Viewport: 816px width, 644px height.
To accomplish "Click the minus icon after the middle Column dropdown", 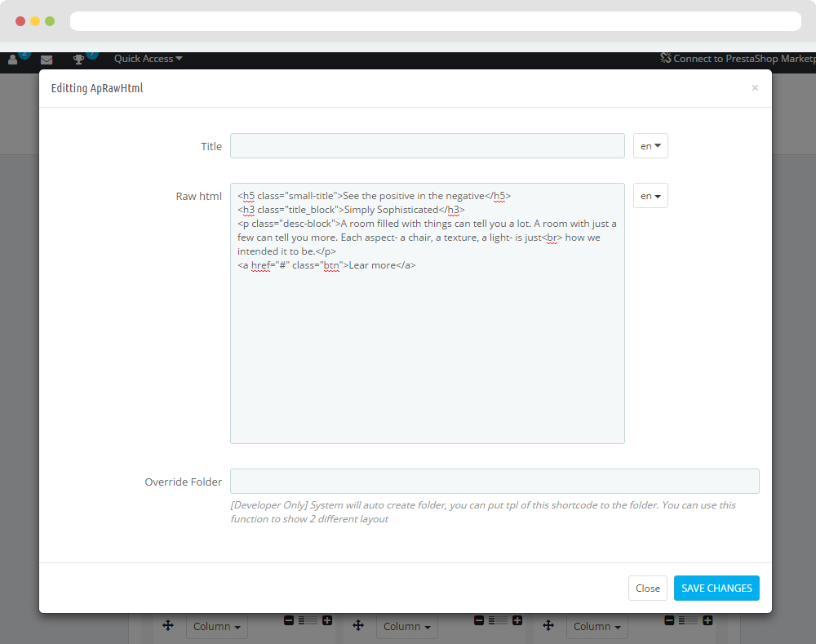I will tap(479, 620).
